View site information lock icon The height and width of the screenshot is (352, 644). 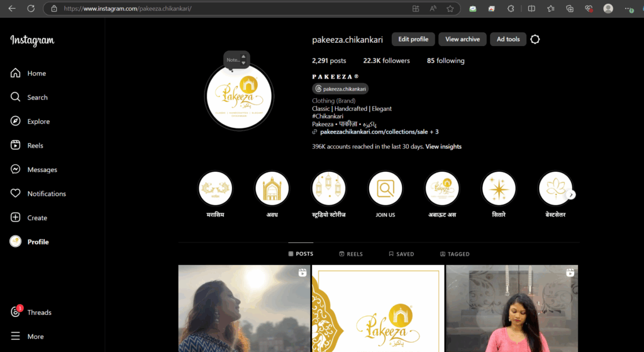pyautogui.click(x=54, y=8)
